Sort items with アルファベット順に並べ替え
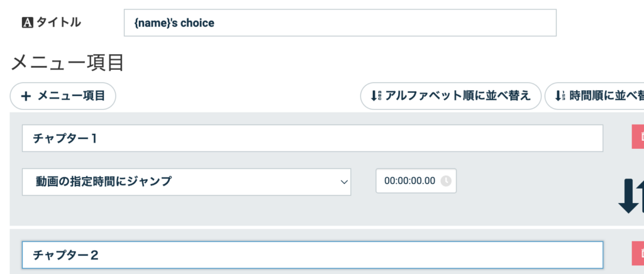 point(450,96)
